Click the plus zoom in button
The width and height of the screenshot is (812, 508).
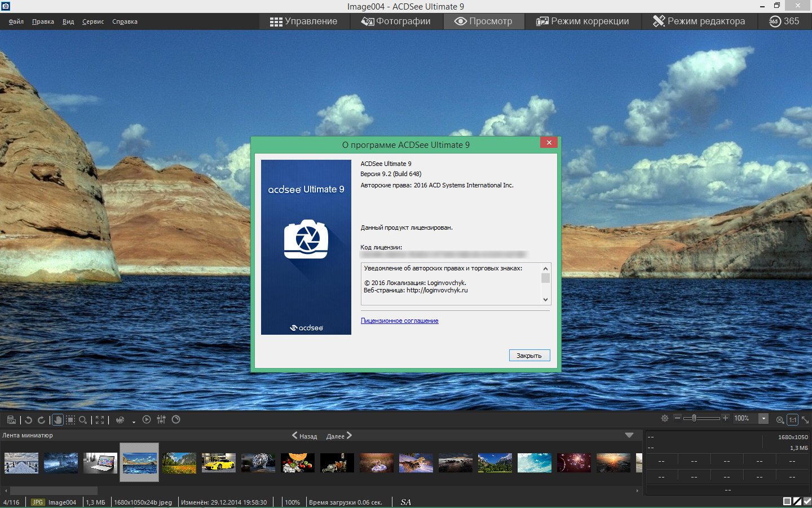pos(725,418)
